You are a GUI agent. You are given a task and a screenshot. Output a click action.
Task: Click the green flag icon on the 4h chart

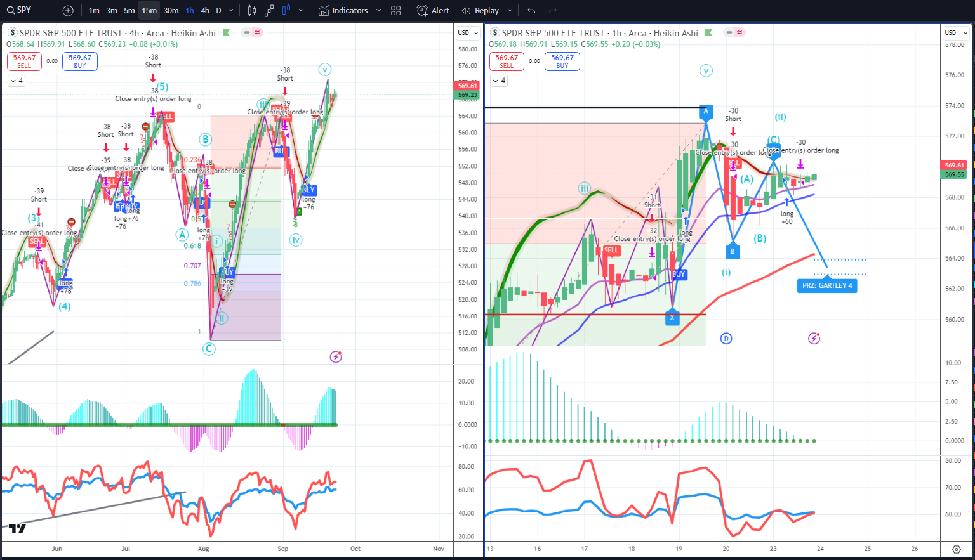coord(227,33)
